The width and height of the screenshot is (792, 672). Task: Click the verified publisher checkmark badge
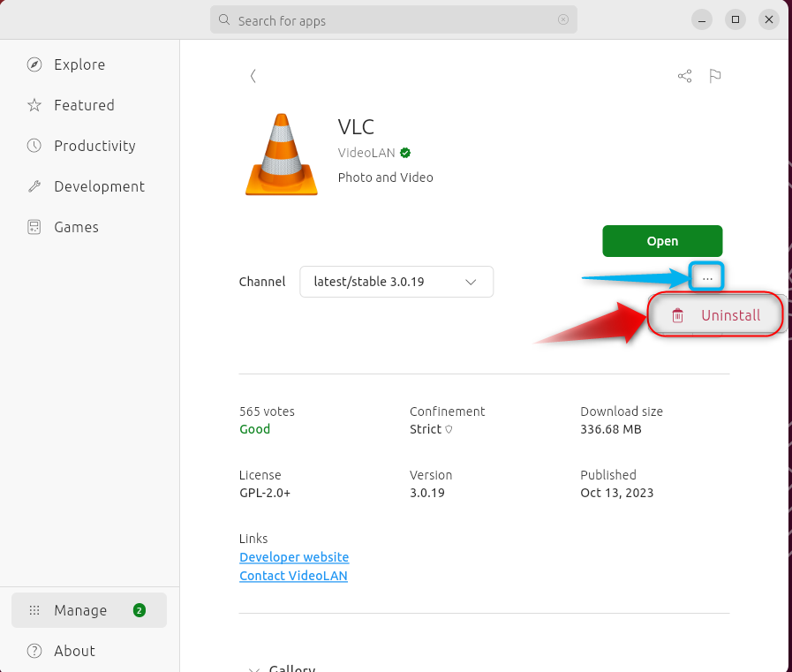coord(405,153)
